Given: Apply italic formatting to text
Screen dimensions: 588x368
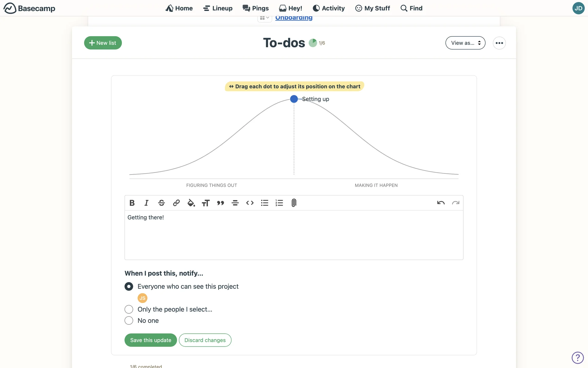Looking at the screenshot, I should pyautogui.click(x=146, y=203).
